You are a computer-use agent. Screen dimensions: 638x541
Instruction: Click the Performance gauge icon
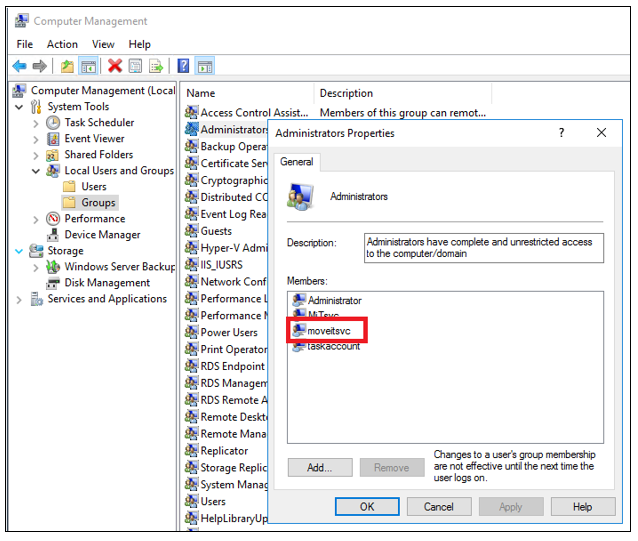point(53,219)
